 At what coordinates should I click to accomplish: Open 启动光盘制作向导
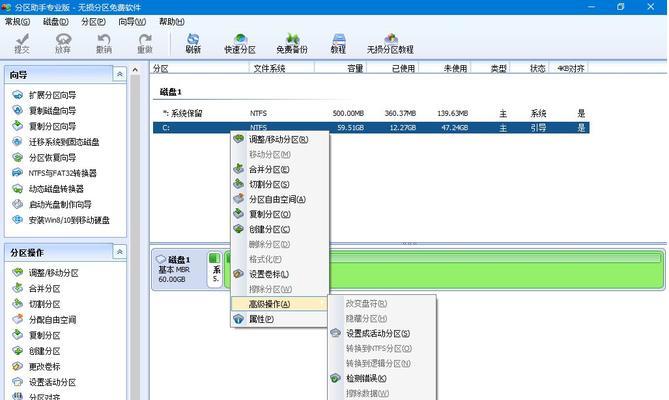tap(52, 204)
